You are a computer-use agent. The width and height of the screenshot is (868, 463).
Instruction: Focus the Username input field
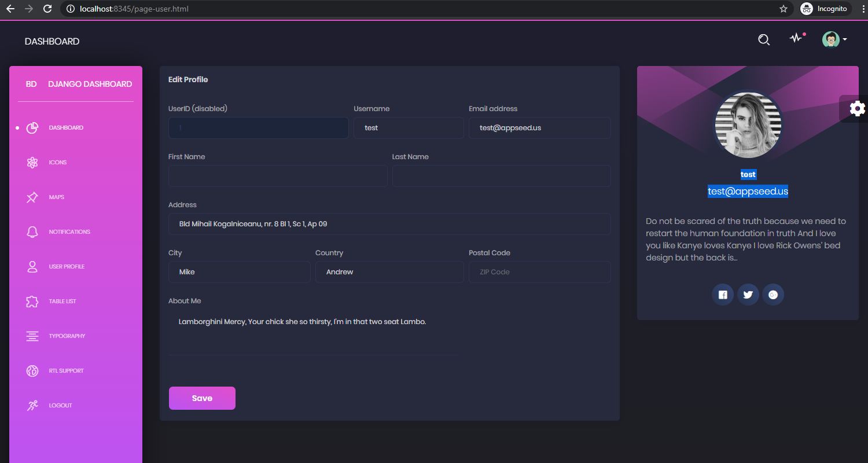coord(409,128)
